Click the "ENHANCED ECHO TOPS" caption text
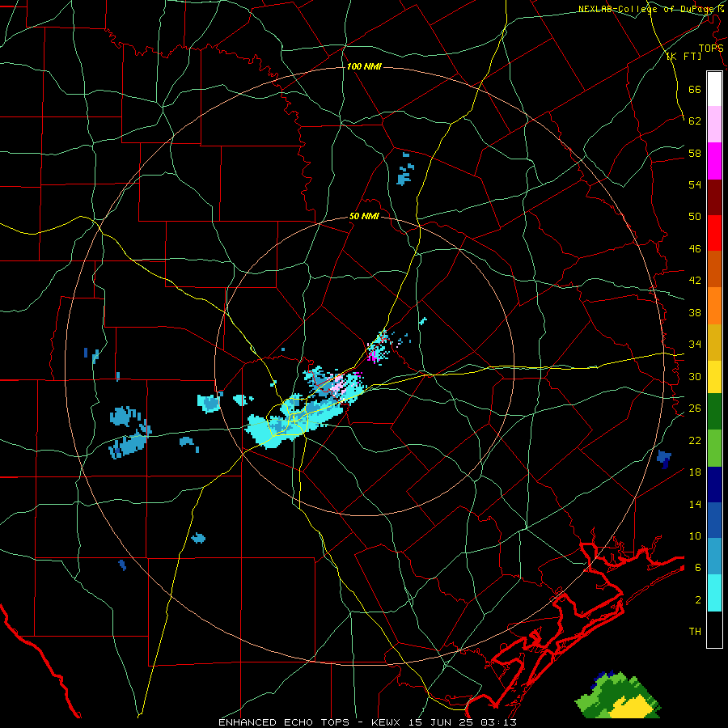 click(x=284, y=722)
